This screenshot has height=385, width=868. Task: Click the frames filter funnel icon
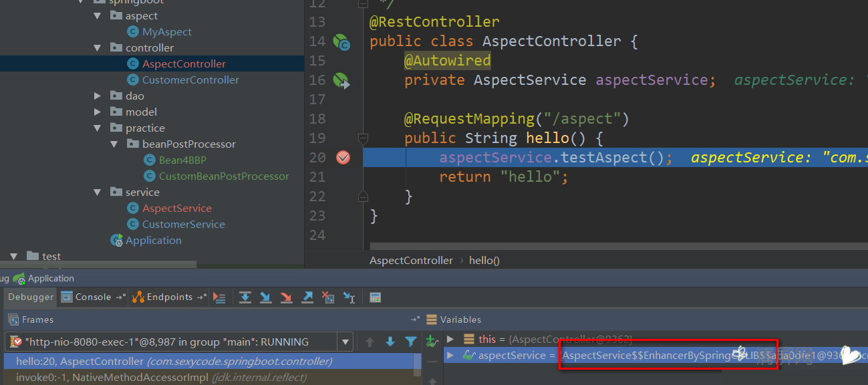(x=411, y=342)
